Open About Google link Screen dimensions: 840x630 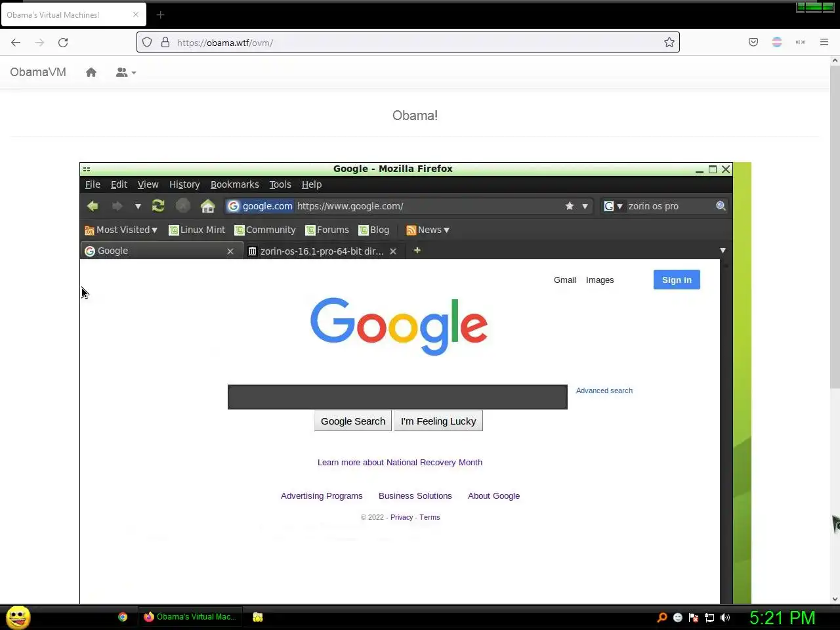[x=493, y=496]
